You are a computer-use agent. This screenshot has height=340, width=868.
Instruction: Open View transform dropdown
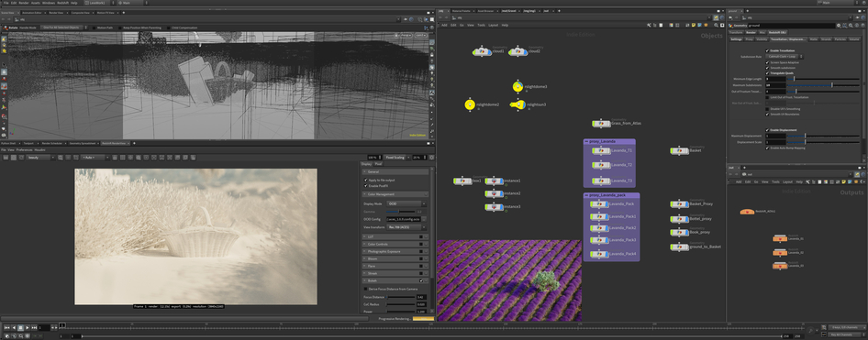tap(406, 226)
